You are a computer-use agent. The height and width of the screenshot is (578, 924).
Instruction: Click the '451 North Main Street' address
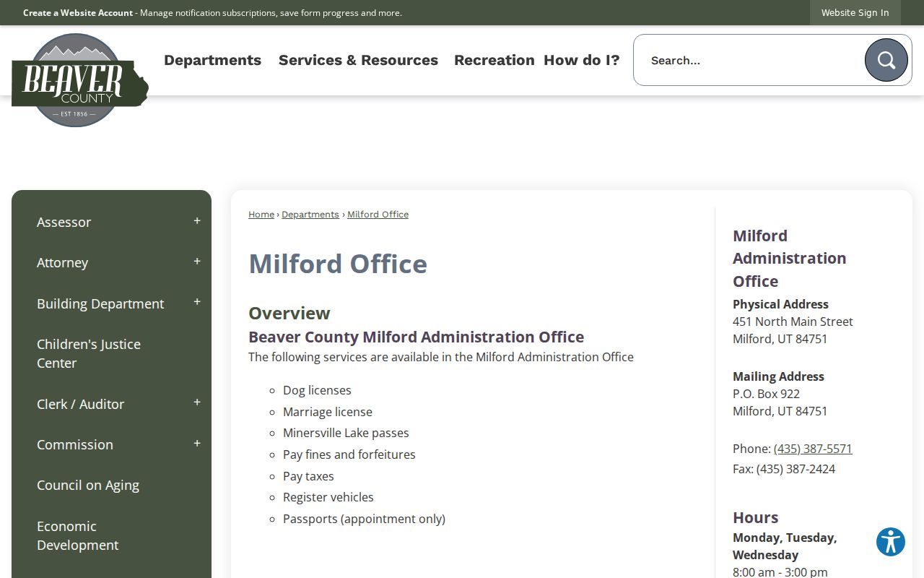(793, 322)
